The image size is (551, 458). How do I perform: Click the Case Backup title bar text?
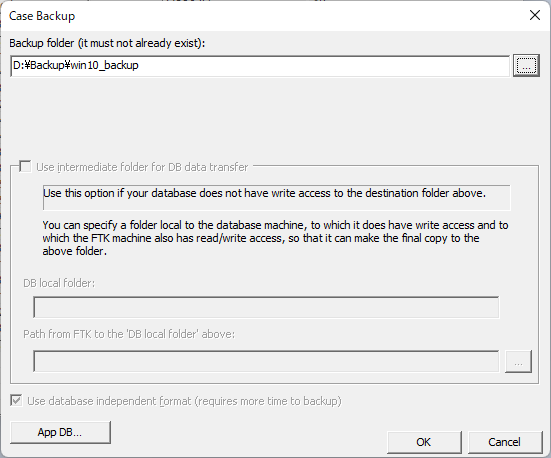(x=42, y=16)
